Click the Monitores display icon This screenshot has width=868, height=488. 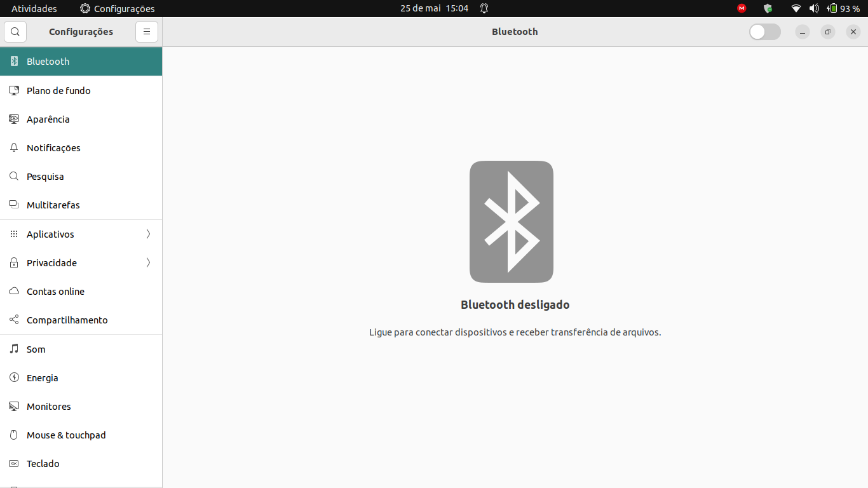(14, 406)
